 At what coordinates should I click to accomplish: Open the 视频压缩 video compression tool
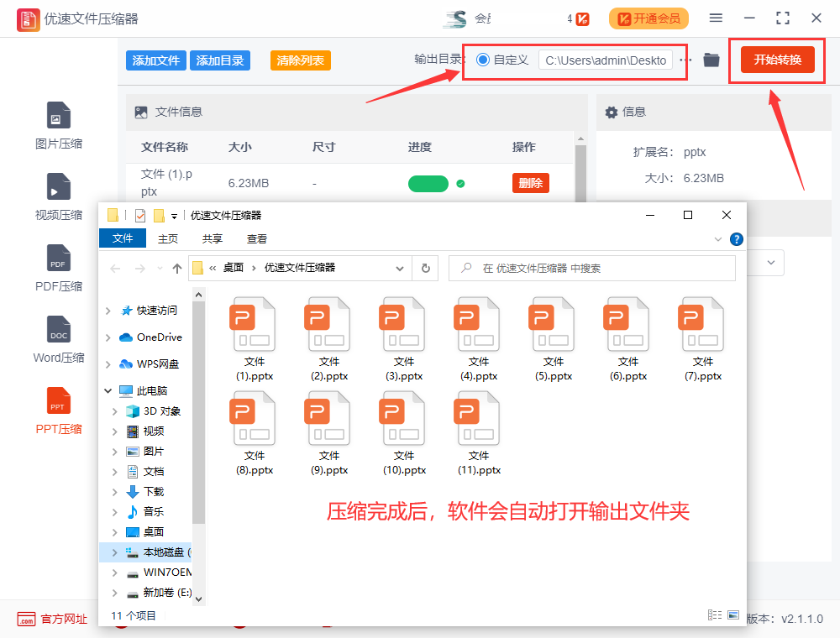59,197
